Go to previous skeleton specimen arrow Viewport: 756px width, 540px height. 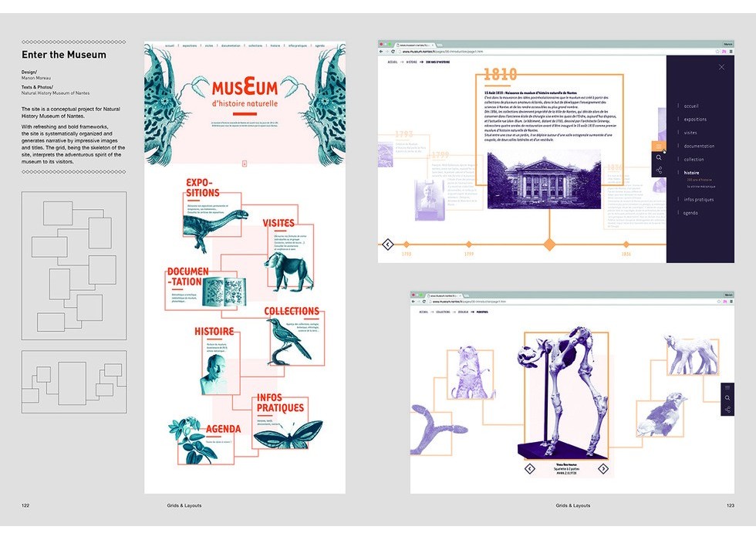pyautogui.click(x=530, y=467)
